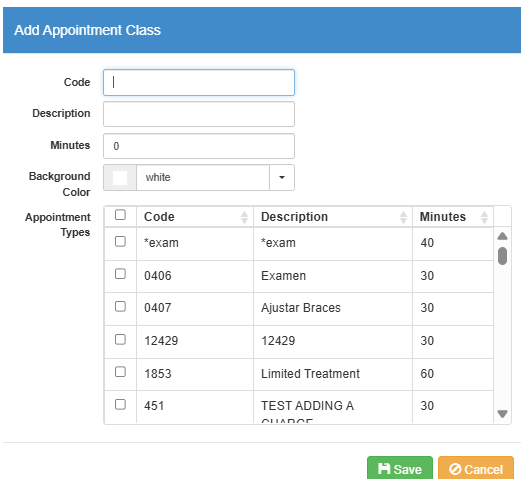Check the *exam appointment type
The height and width of the screenshot is (484, 523).
[x=120, y=241]
